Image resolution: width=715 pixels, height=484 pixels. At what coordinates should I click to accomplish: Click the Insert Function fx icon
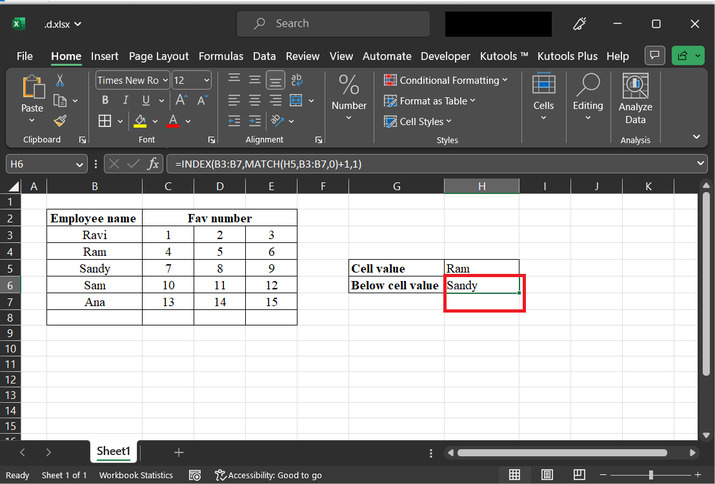(x=153, y=163)
